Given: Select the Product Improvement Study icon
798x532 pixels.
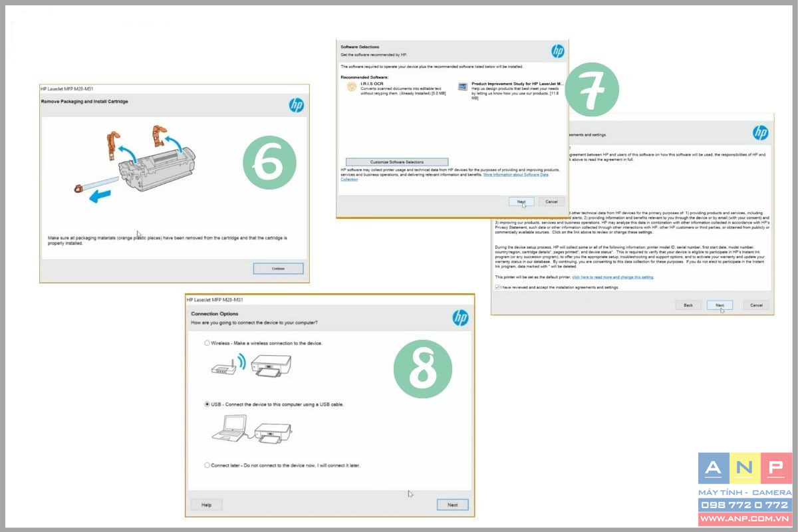Looking at the screenshot, I should coord(463,86).
